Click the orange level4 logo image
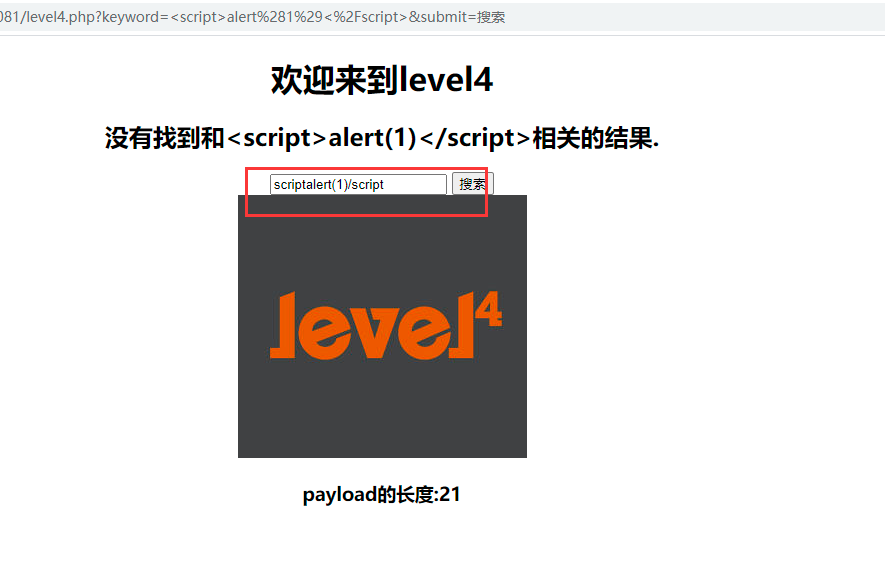The width and height of the screenshot is (885, 581). pyautogui.click(x=382, y=326)
